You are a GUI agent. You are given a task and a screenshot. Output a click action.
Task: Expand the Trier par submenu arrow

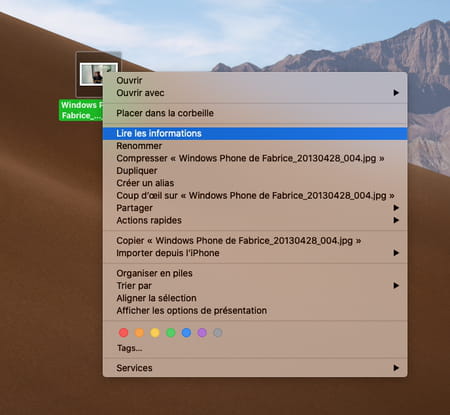396,285
